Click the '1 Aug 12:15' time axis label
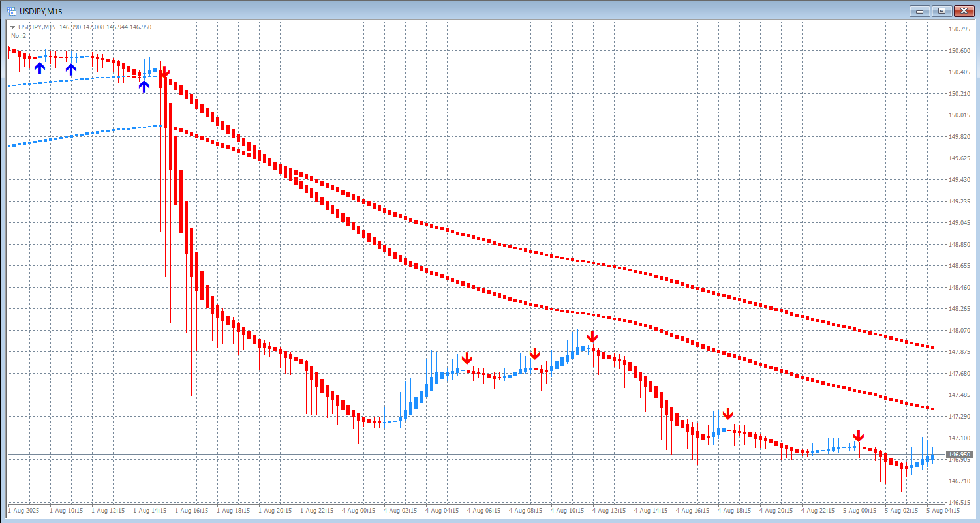The image size is (980, 523). [108, 511]
